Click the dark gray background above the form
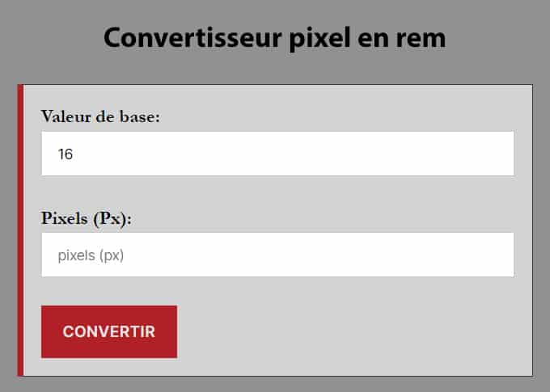Viewport: 550px width, 392px height. tap(275, 69)
